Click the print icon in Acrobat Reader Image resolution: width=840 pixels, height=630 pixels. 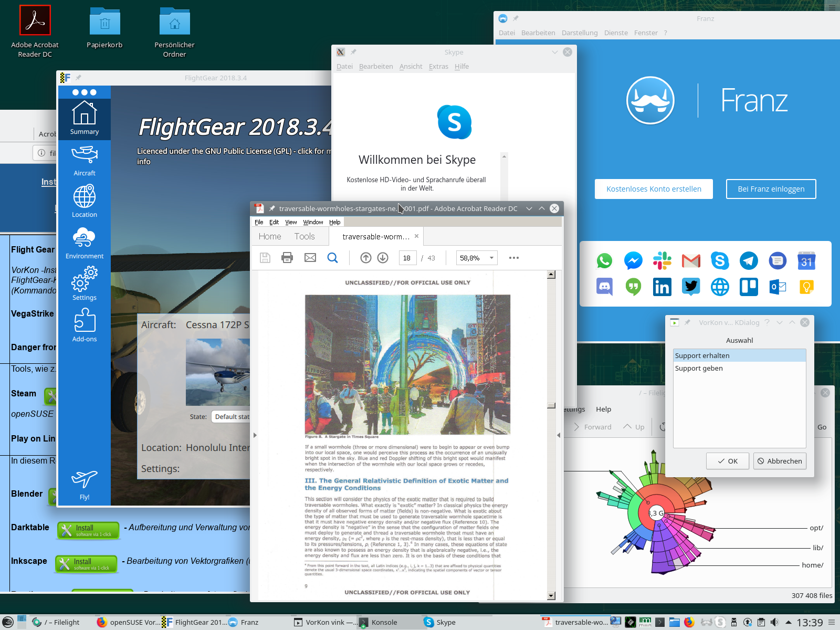tap(287, 258)
